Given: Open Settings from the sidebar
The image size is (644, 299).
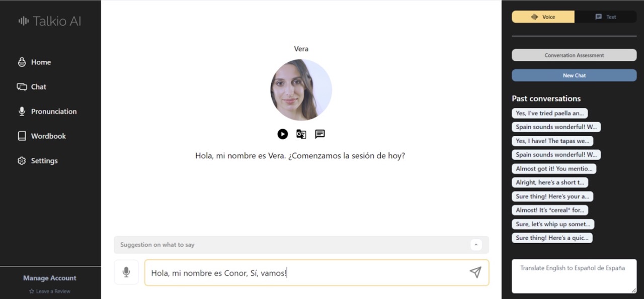Looking at the screenshot, I should tap(44, 160).
